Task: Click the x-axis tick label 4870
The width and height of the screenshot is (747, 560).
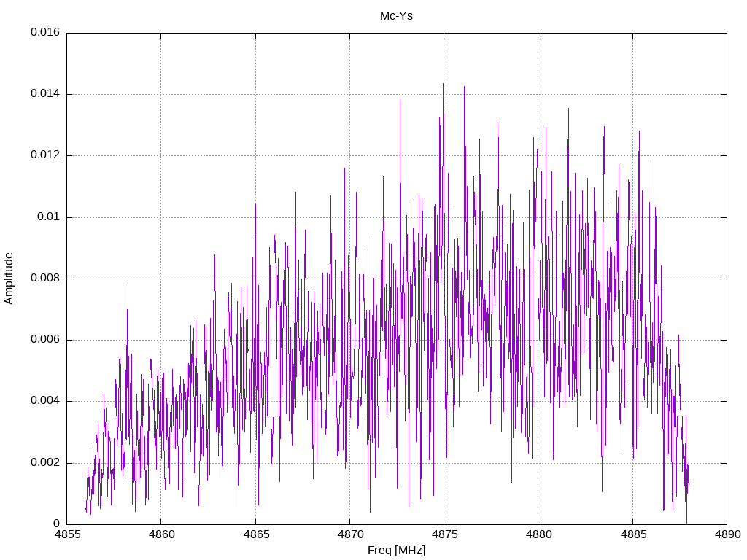Action: coord(350,534)
